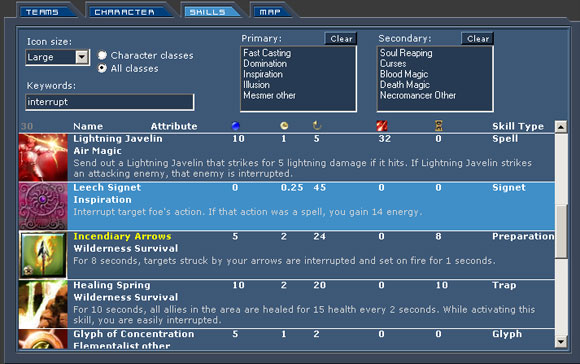Sort by hourglass duration column icon

click(439, 126)
